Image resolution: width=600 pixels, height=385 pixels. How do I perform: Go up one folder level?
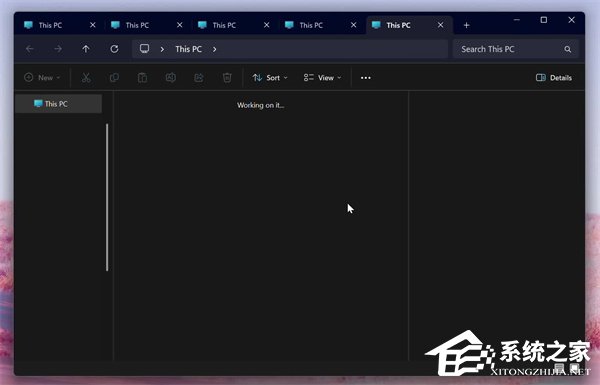coord(86,49)
